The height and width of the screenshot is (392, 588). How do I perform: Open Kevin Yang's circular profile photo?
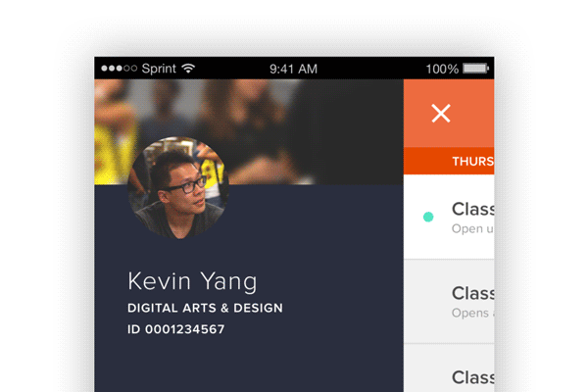178,187
